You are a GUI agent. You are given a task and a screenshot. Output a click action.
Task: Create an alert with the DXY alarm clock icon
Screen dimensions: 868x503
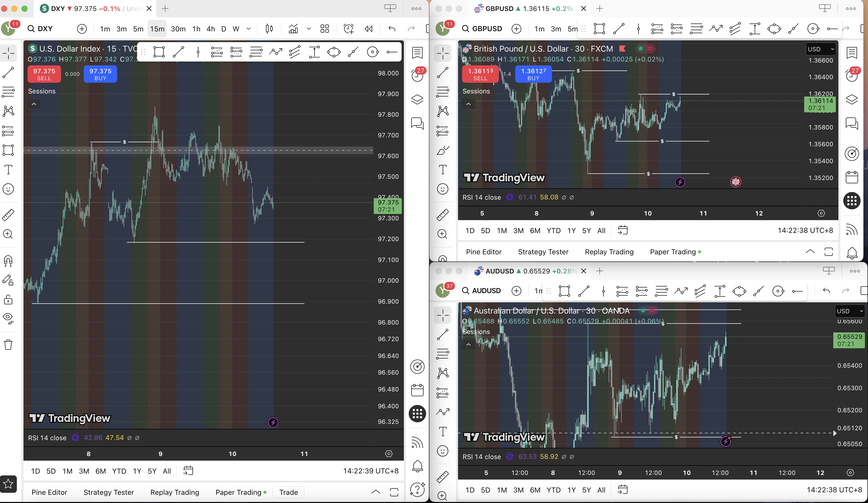(x=348, y=29)
